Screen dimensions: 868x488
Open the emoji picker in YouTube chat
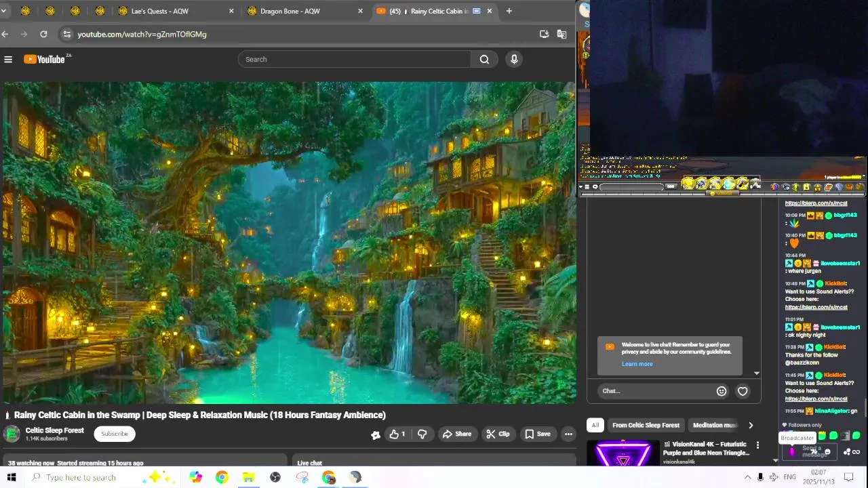(x=722, y=391)
